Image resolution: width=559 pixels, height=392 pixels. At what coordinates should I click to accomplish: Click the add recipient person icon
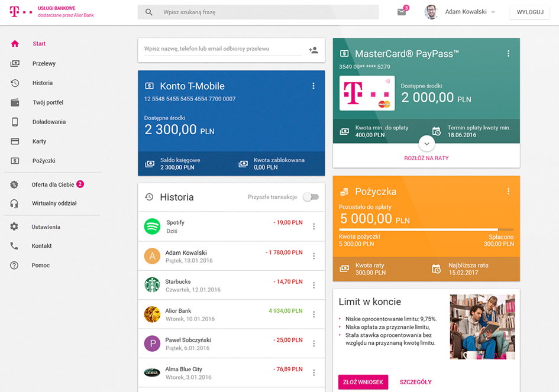point(314,50)
